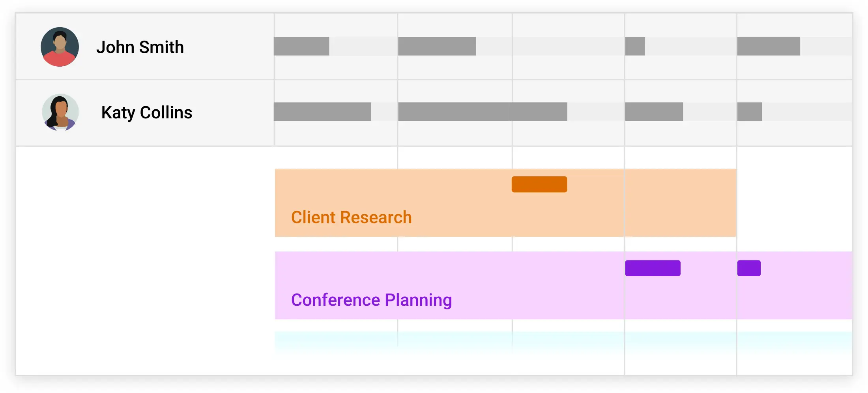Viewport: 868px width, 393px height.
Task: Click the wide purple Conference Planning task bar
Action: pyautogui.click(x=653, y=268)
